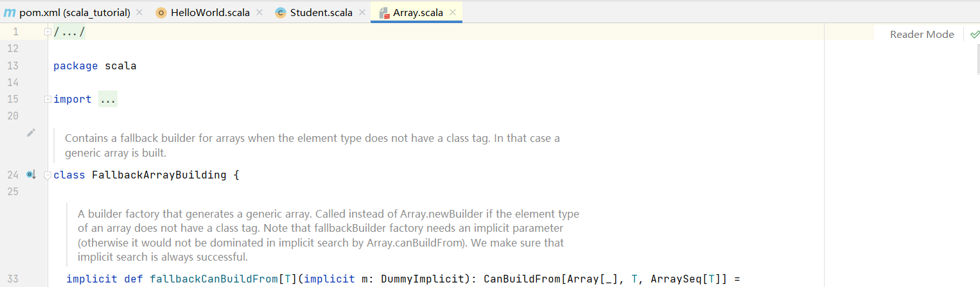Close the pom.xml editor tab
Viewport: 980px width, 287px height.
[139, 13]
